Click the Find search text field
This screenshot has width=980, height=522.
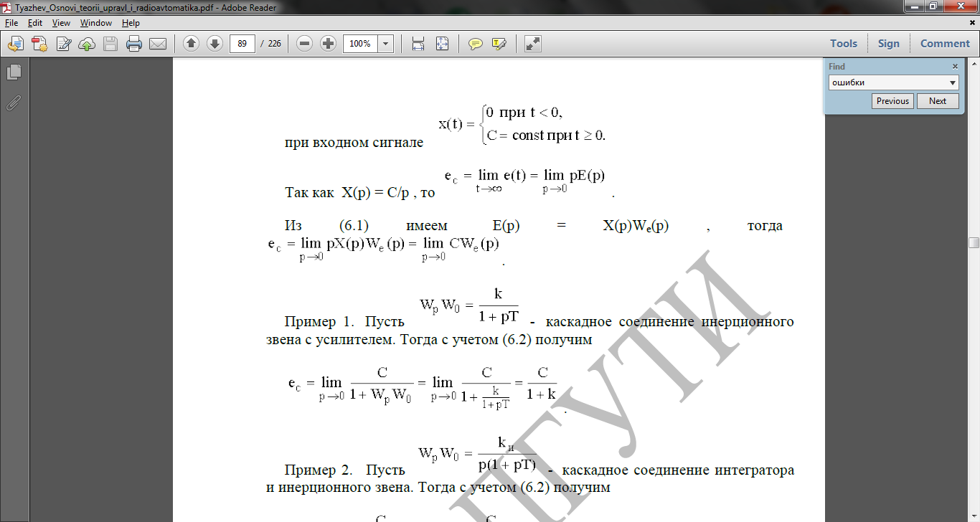(x=888, y=82)
